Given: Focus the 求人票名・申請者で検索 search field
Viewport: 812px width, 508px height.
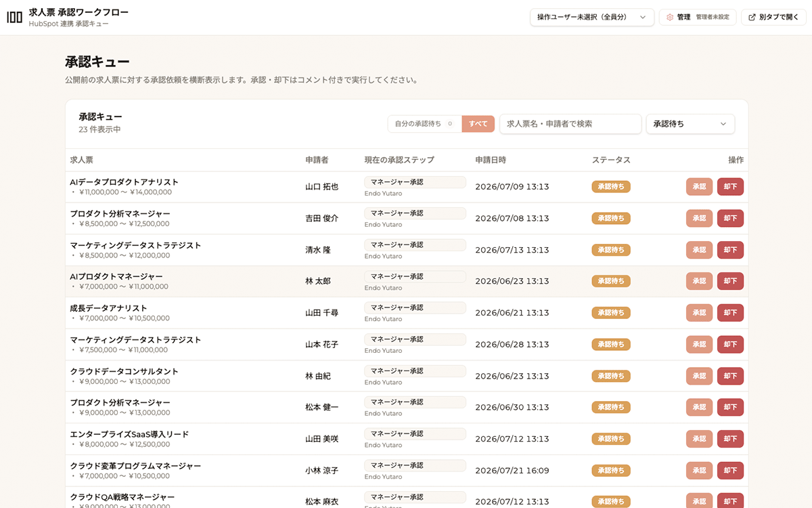Looking at the screenshot, I should pos(570,124).
